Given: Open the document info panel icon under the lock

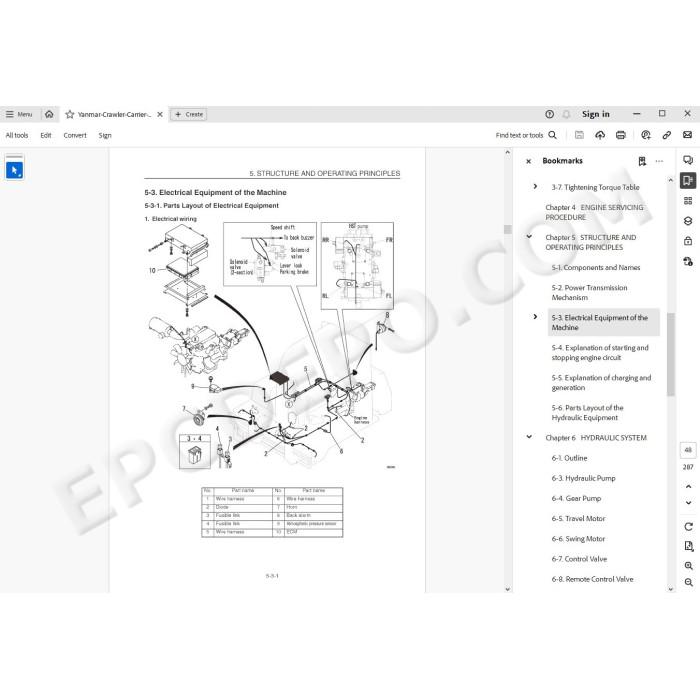Looking at the screenshot, I should coord(688,261).
